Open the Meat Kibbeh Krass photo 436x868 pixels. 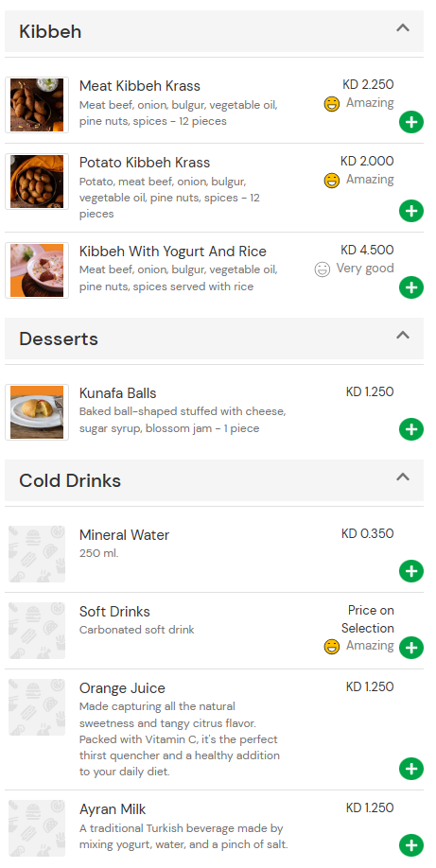tap(37, 105)
